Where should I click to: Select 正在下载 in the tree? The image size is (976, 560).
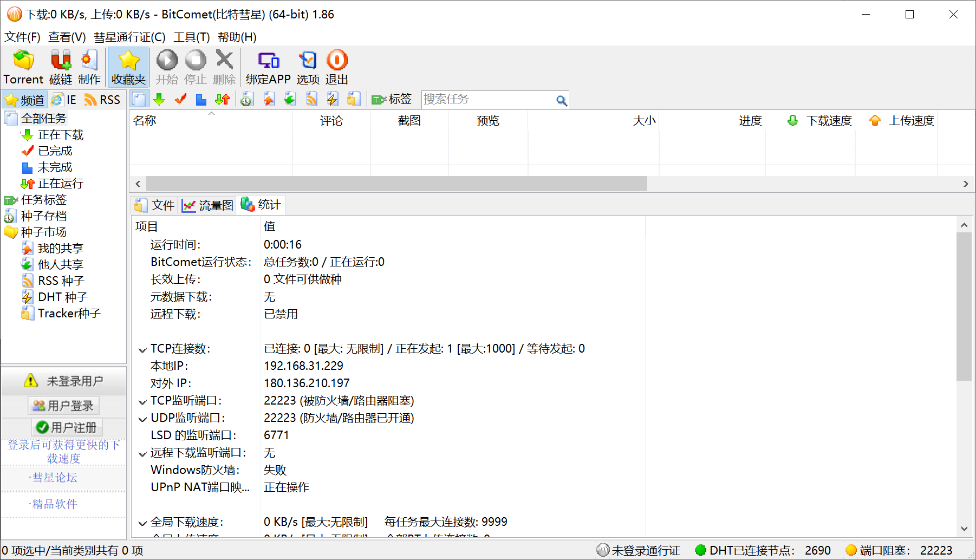61,134
